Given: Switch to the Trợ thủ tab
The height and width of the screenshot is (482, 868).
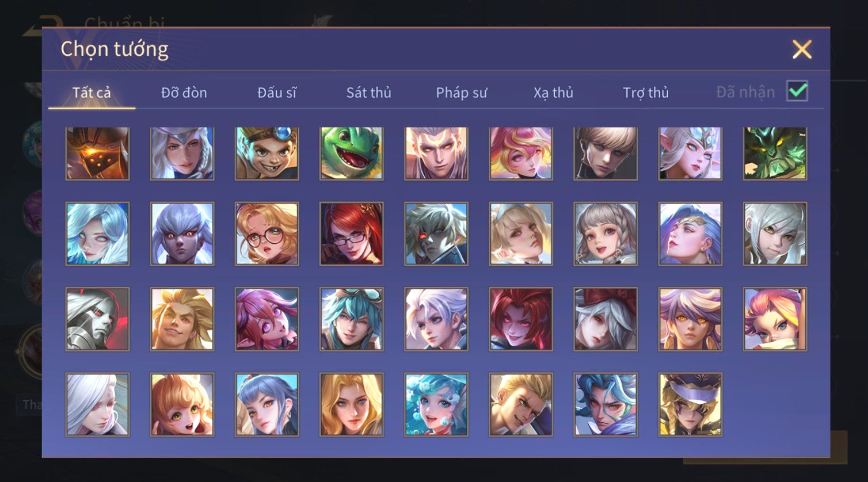Looking at the screenshot, I should pyautogui.click(x=646, y=93).
